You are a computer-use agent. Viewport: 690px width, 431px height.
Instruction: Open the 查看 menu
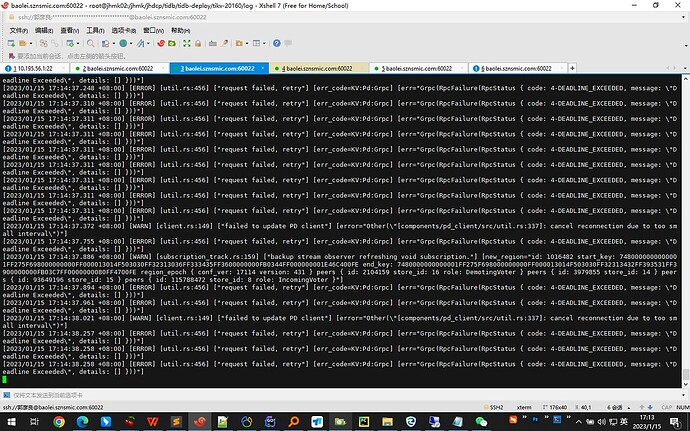tap(70, 30)
